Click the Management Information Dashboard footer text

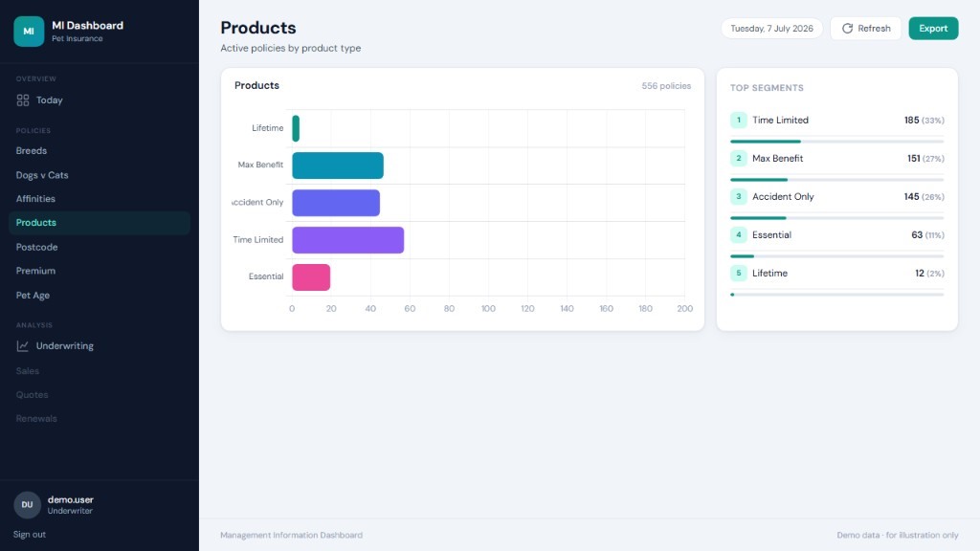[291, 536]
